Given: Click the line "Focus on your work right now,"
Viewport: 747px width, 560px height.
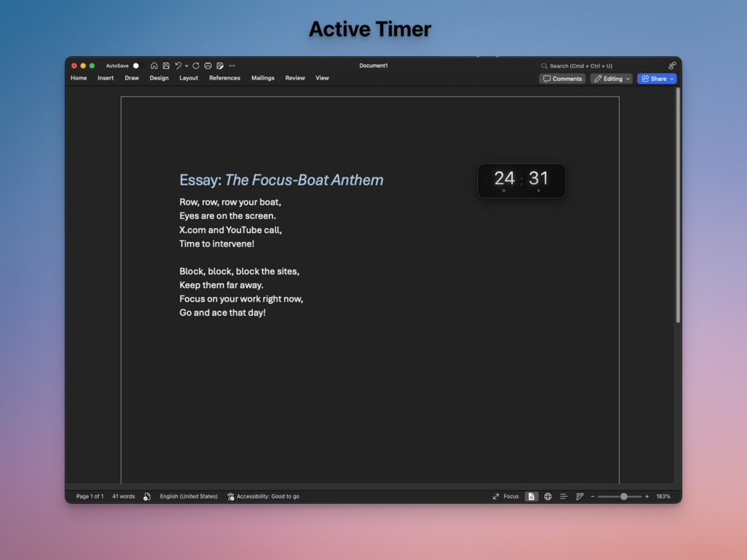Looking at the screenshot, I should 241,299.
